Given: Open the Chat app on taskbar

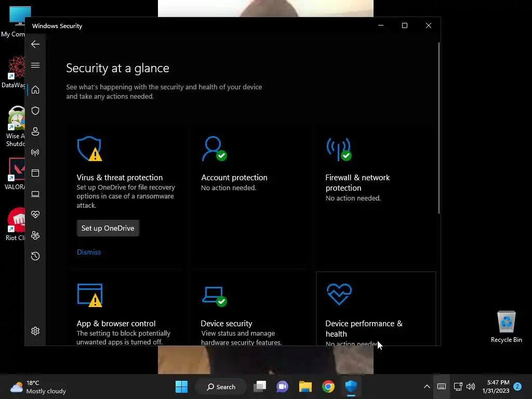Looking at the screenshot, I should click(282, 387).
